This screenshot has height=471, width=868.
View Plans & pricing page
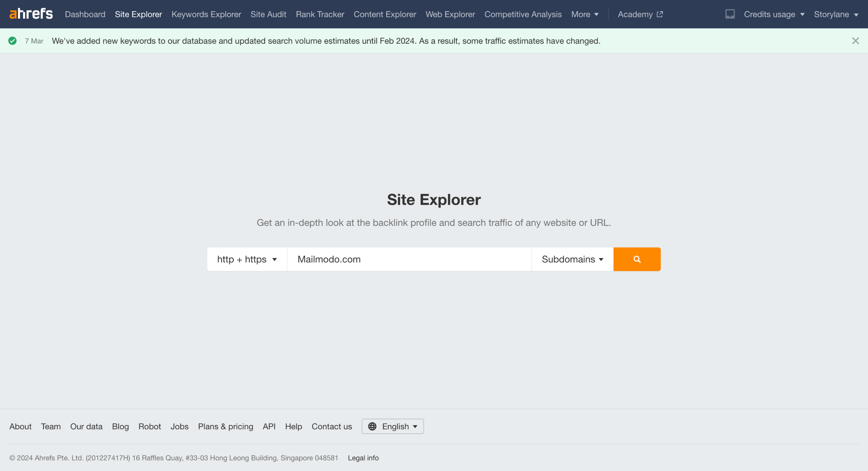click(x=225, y=426)
